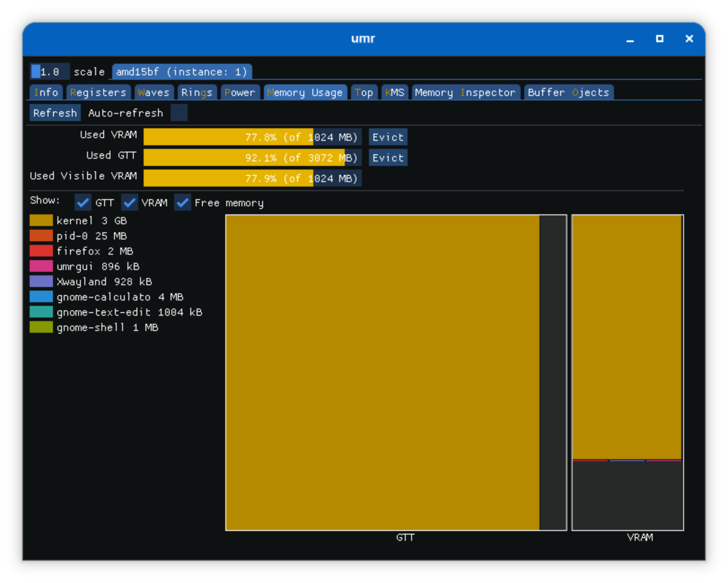This screenshot has width=728, height=583.
Task: Click the Refresh button
Action: click(54, 113)
